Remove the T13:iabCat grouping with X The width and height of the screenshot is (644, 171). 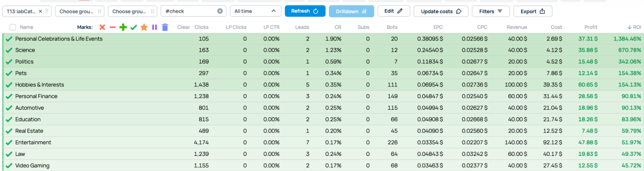40,12
